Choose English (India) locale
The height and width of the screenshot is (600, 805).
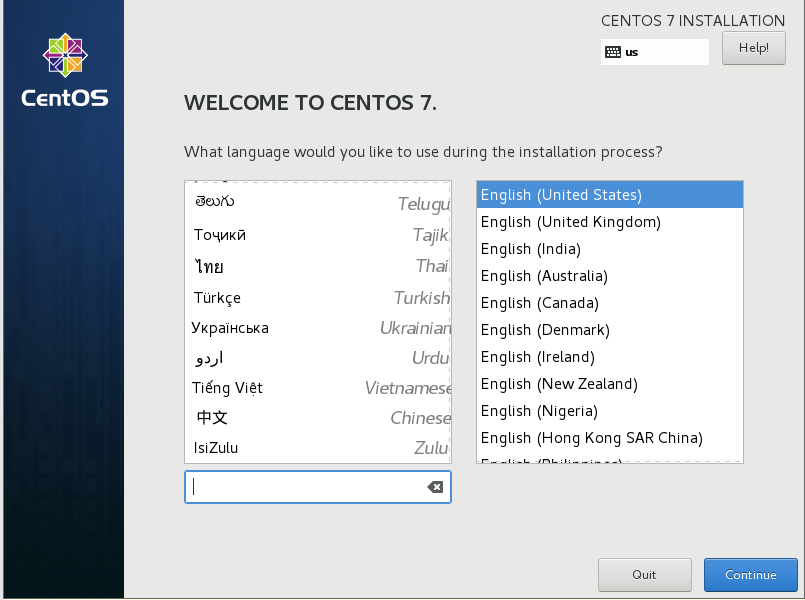[609, 249]
